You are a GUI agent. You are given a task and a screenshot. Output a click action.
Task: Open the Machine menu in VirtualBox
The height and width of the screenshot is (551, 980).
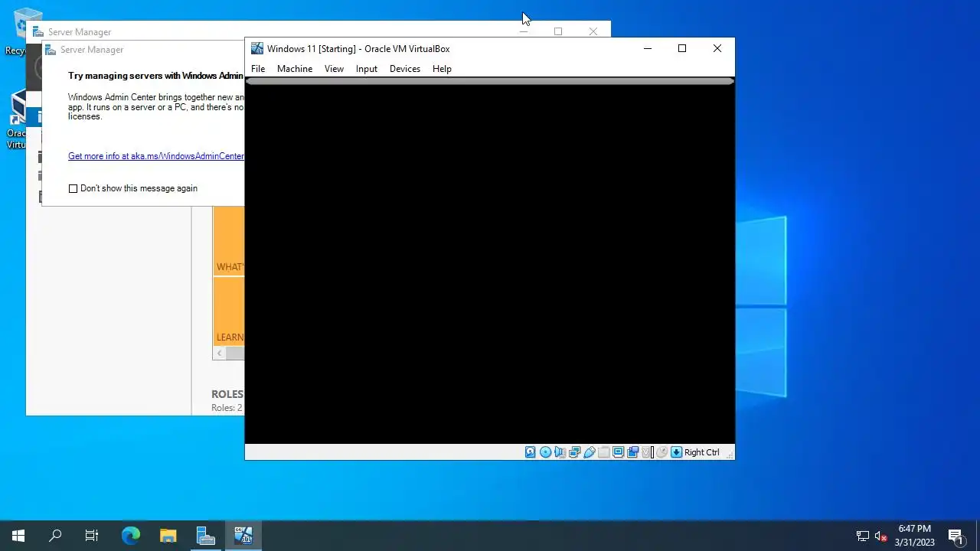point(295,69)
